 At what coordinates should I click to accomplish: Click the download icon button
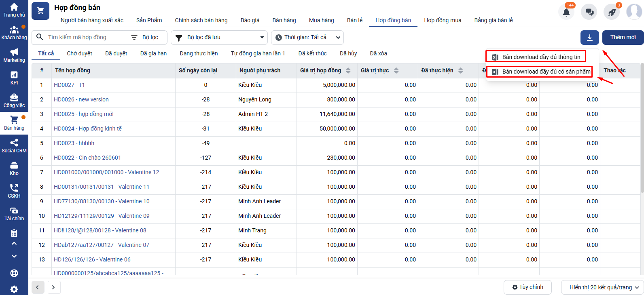point(590,38)
